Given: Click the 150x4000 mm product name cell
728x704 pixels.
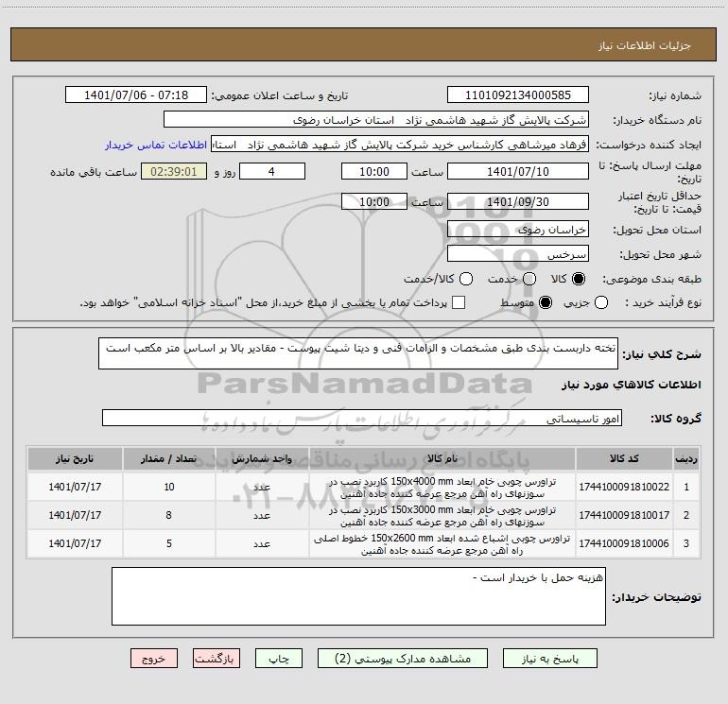Looking at the screenshot, I should coord(442,488).
